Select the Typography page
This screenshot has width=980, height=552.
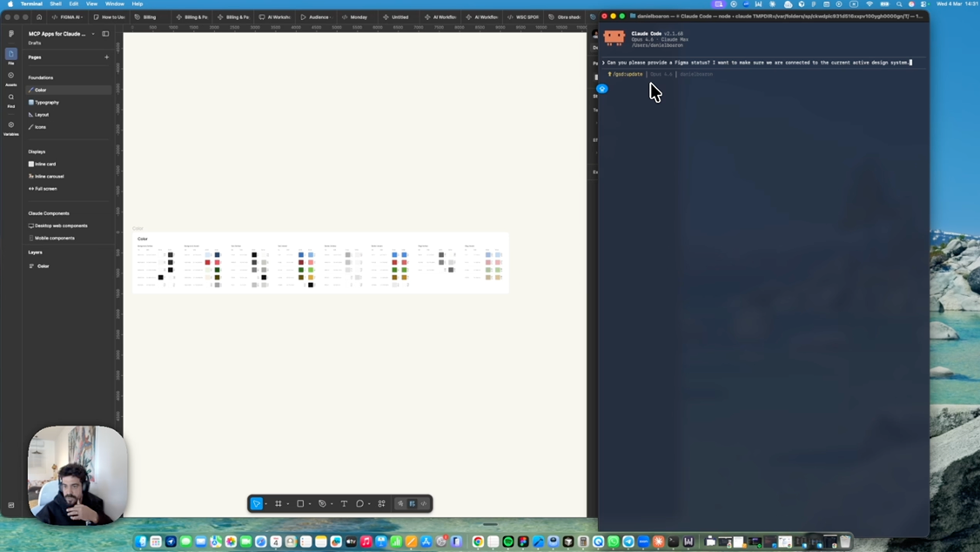[69, 103]
